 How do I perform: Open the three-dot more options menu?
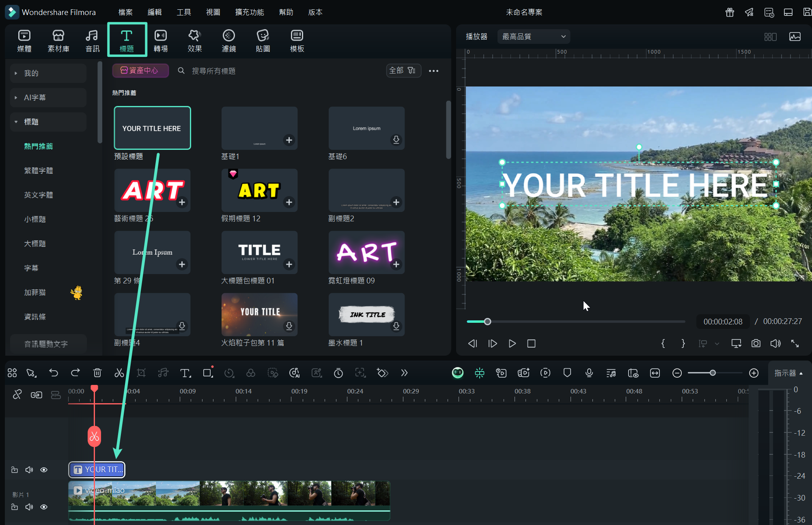click(434, 71)
